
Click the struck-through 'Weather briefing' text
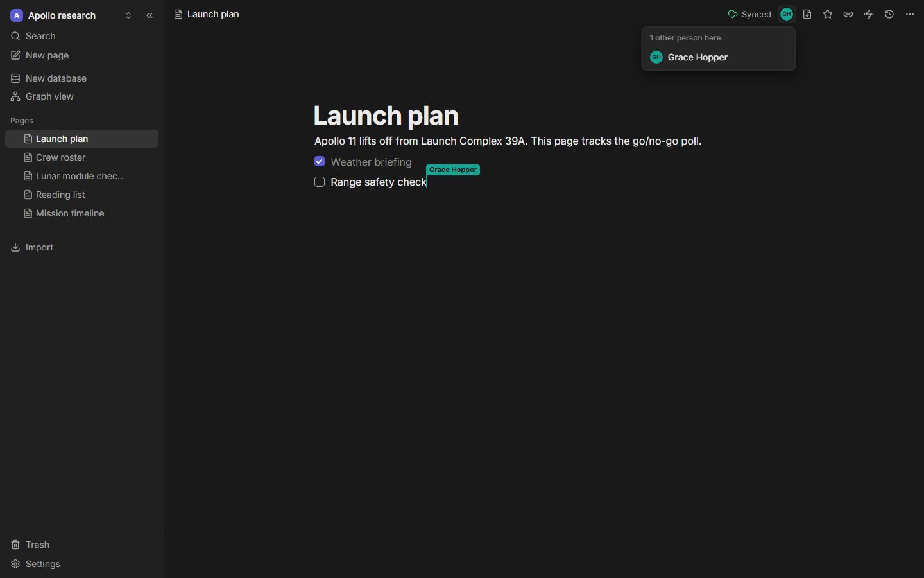tap(371, 162)
